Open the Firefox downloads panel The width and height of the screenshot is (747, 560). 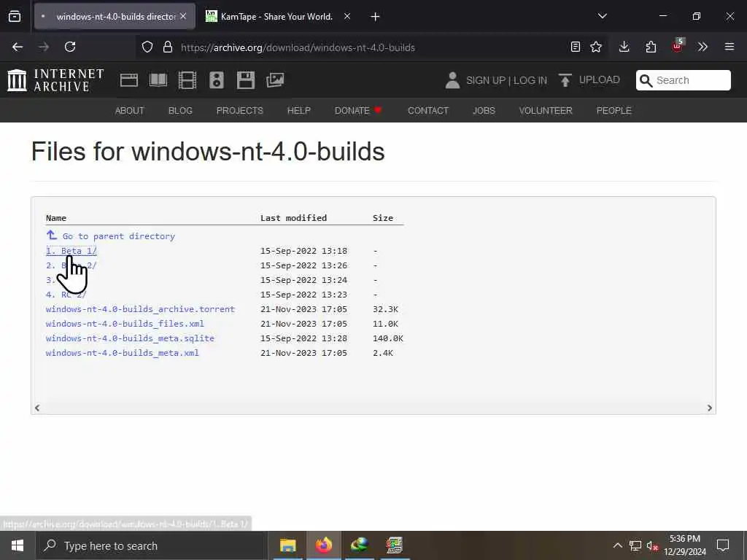624,47
